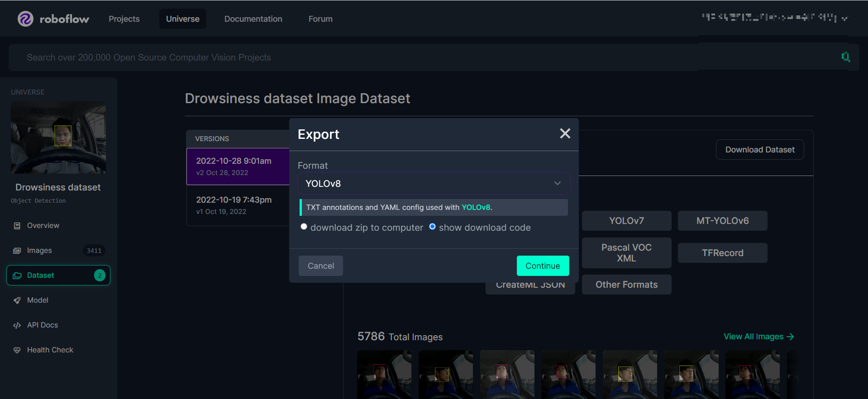This screenshot has height=399, width=868.
Task: Go to the Model sidebar tab
Action: tap(58, 300)
